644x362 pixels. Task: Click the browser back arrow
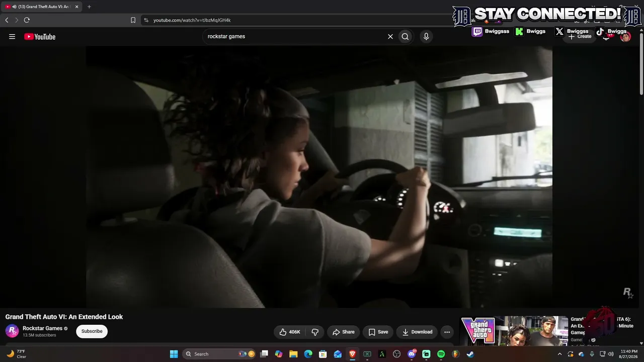point(7,20)
